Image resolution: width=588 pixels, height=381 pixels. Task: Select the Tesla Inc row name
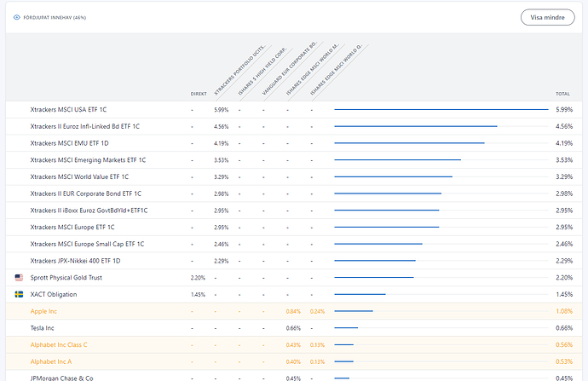(42, 328)
